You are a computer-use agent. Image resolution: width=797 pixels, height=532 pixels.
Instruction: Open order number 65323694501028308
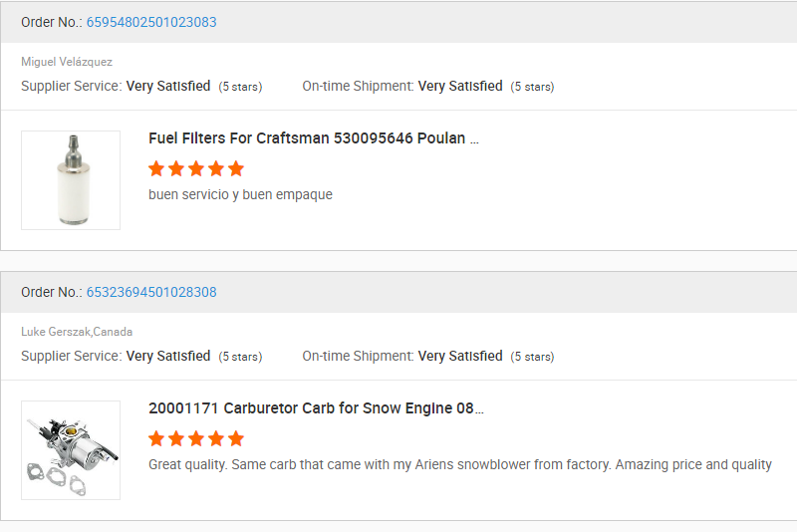[x=151, y=292]
